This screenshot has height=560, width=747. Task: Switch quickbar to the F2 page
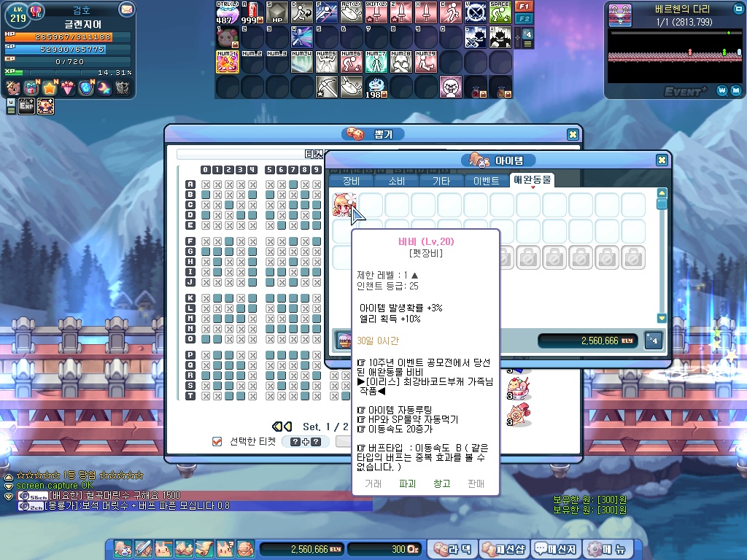(524, 18)
